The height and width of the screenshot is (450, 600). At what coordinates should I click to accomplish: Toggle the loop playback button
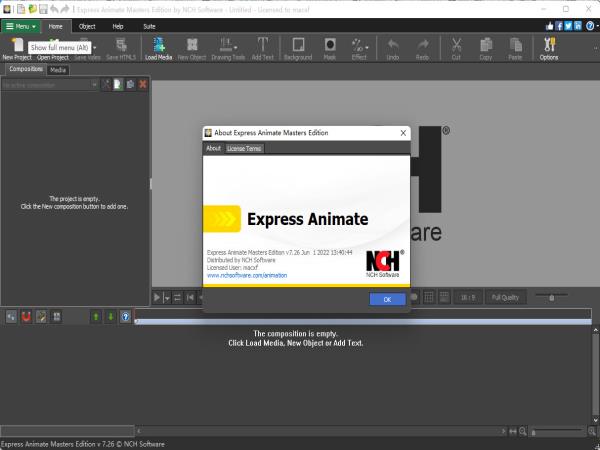[177, 297]
